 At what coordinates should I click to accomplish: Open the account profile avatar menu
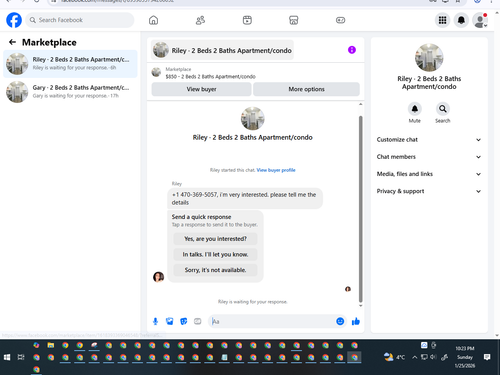[480, 20]
